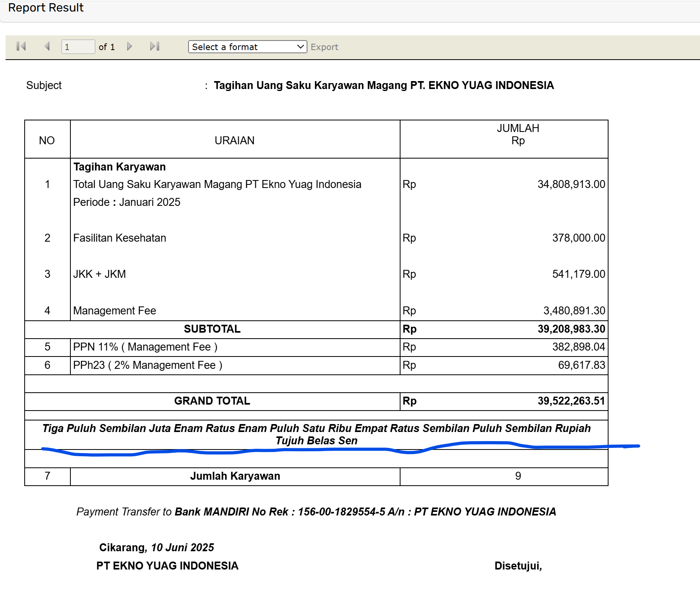Screen dimensions: 700x589
Task: Click amount 3,480,891.30
Action: (574, 311)
